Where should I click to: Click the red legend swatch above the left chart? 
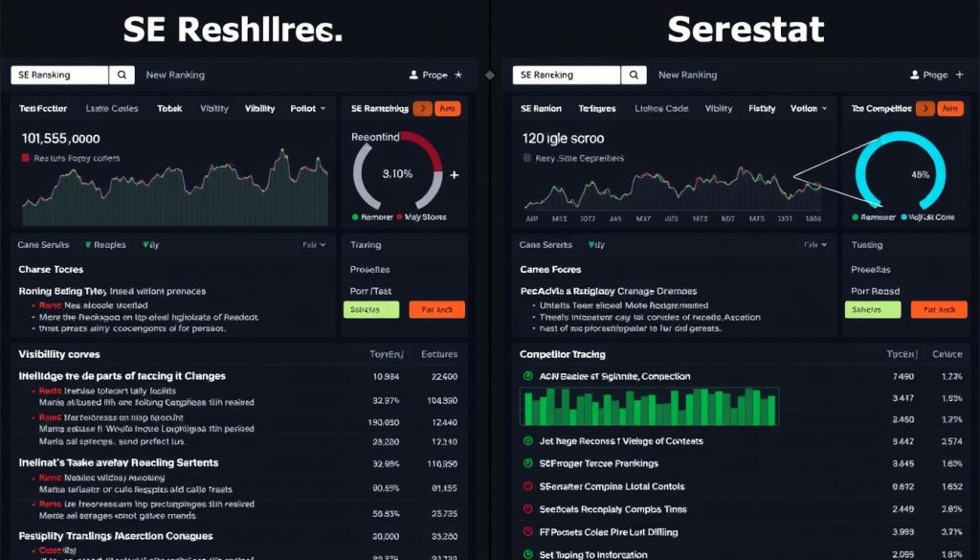pos(24,160)
